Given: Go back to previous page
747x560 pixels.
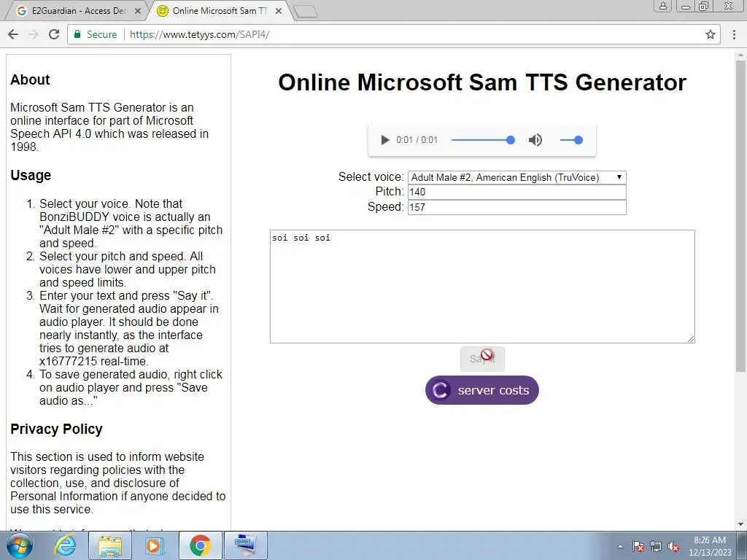Looking at the screenshot, I should click(13, 34).
